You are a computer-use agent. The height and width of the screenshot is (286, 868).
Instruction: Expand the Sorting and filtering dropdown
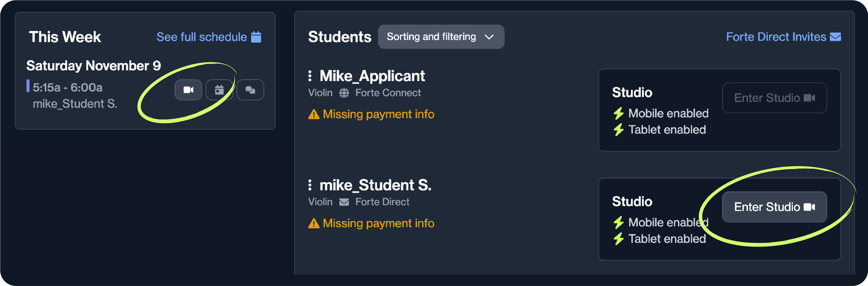pyautogui.click(x=441, y=37)
